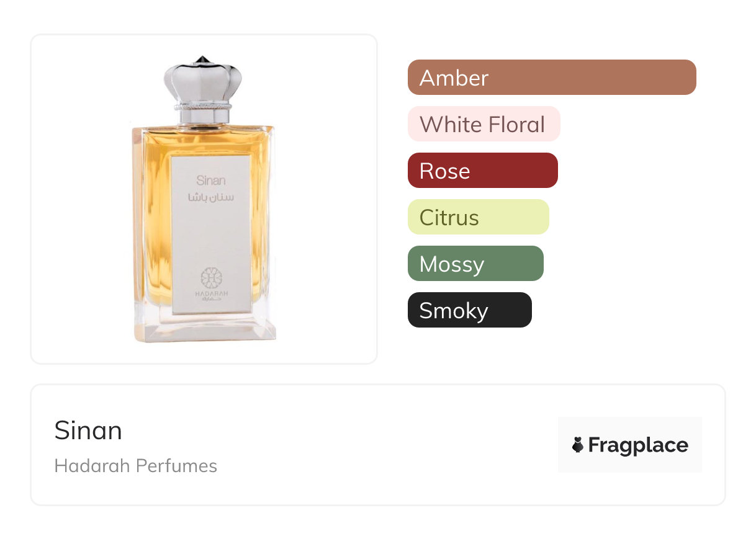Click the silver collar ring below the cap
Viewport: 756px width, 536px height.
[202, 113]
